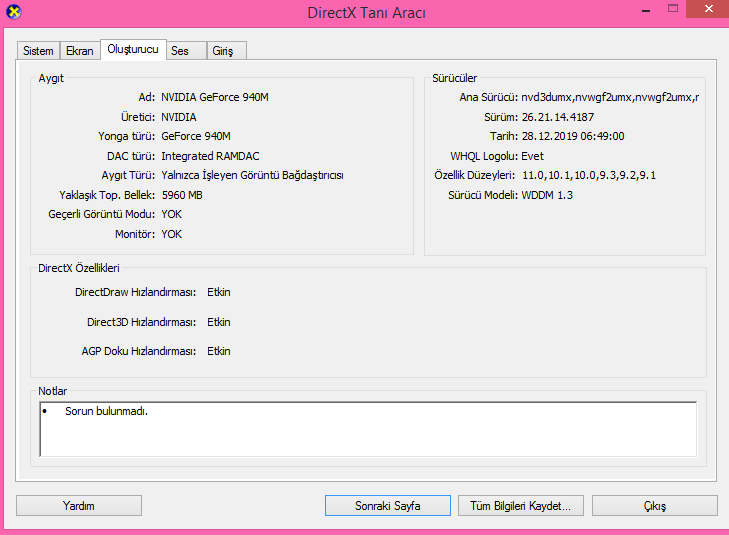The width and height of the screenshot is (729, 535).
Task: Click Yonga türü value 'GeForce 940M'
Action: pos(196,136)
